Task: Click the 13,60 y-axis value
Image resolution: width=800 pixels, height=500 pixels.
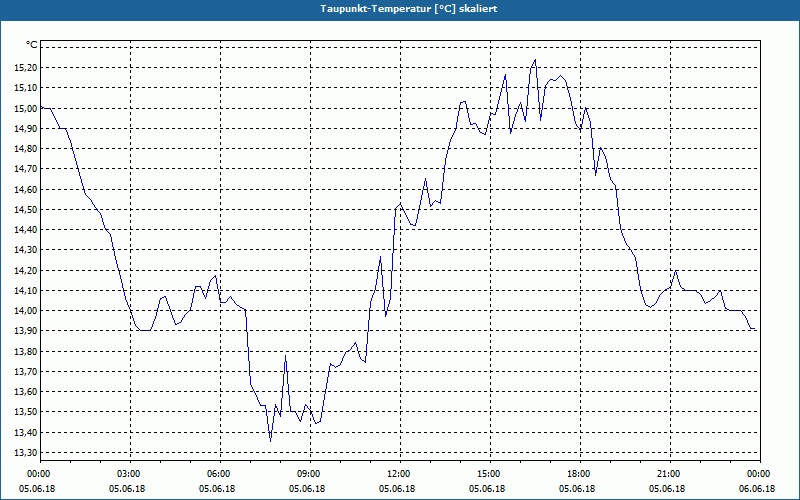Action: coord(26,392)
